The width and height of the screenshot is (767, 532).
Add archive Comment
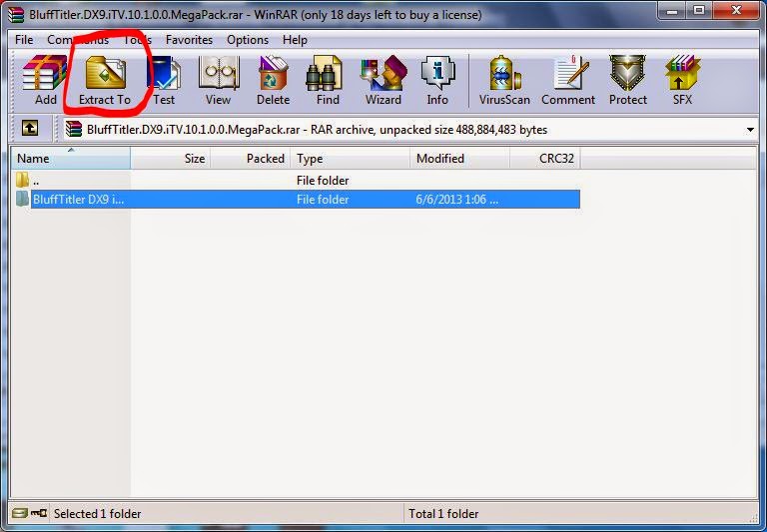[x=571, y=73]
